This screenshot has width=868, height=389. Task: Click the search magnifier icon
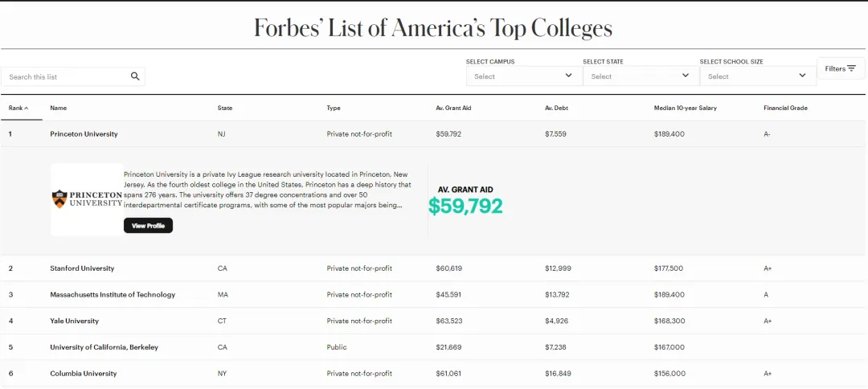point(135,76)
